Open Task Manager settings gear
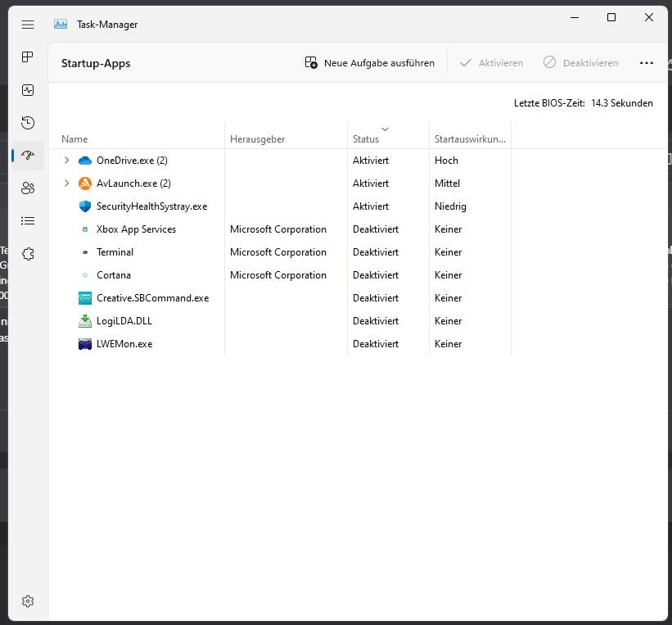 click(28, 601)
